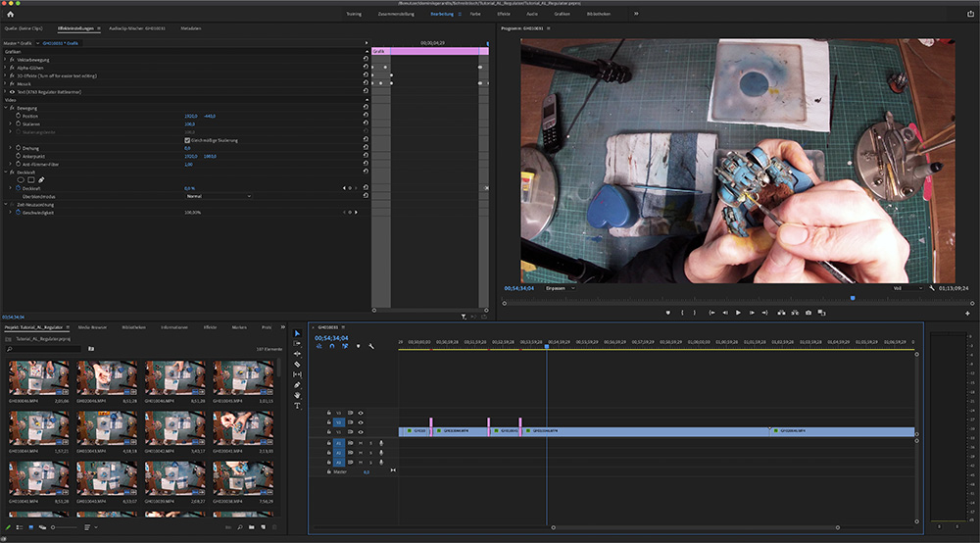Image resolution: width=980 pixels, height=543 pixels.
Task: Switch to the Audio workspace
Action: pos(532,14)
